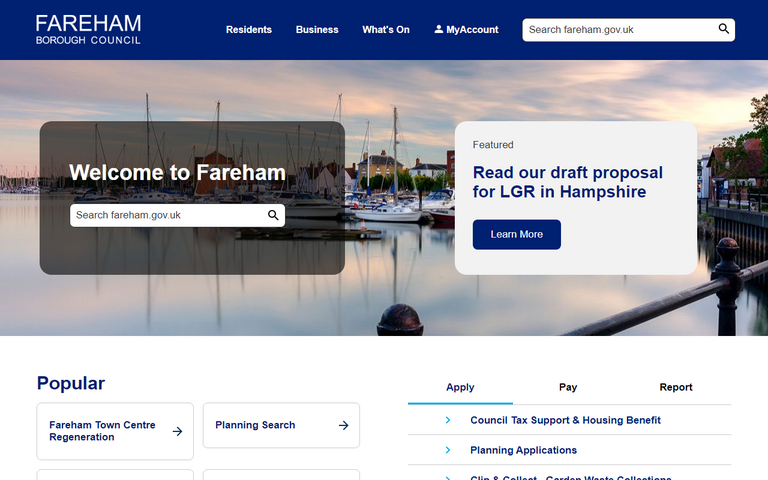Open Council Tax Support & Housing Benefit link
768x480 pixels.
point(565,420)
